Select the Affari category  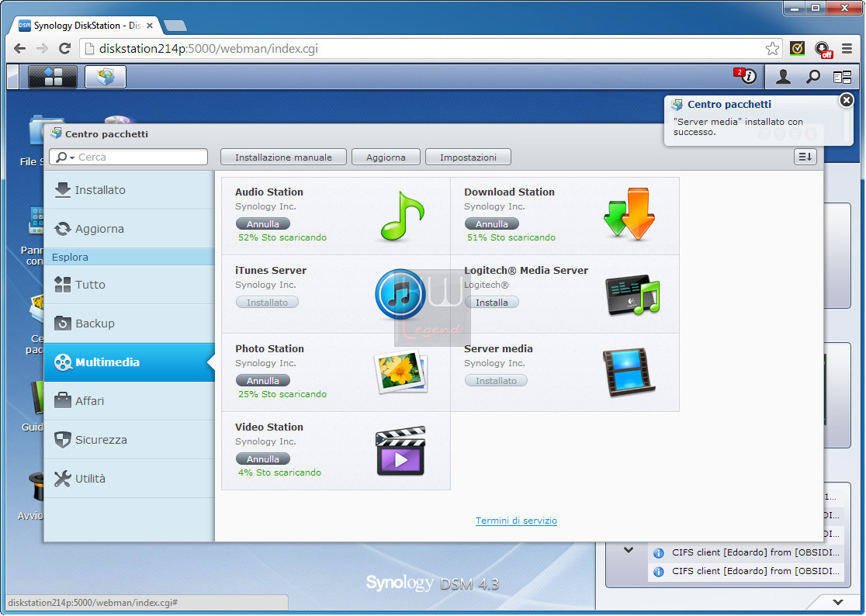click(x=130, y=401)
